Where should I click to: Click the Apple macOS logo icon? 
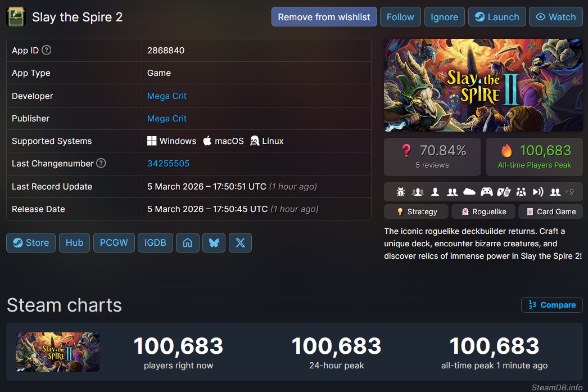tap(207, 141)
